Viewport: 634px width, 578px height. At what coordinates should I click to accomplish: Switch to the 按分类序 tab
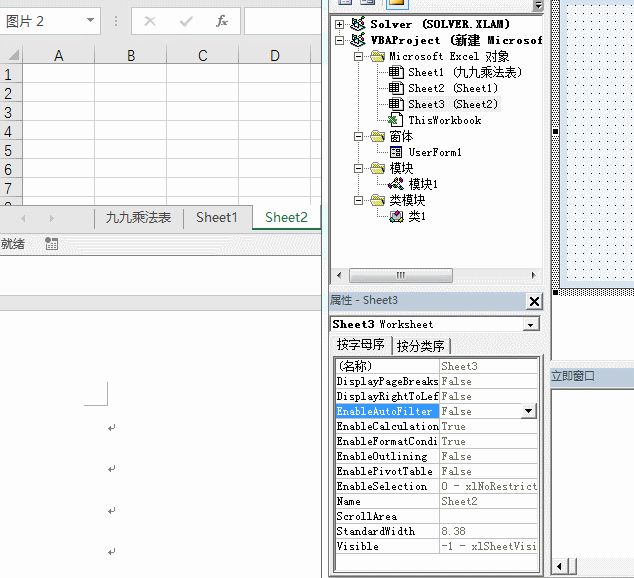pyautogui.click(x=421, y=346)
